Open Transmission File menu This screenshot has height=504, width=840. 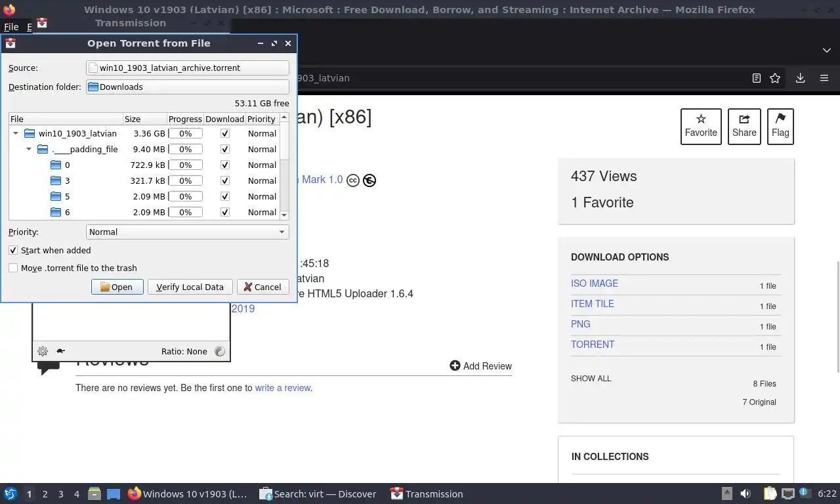11,27
